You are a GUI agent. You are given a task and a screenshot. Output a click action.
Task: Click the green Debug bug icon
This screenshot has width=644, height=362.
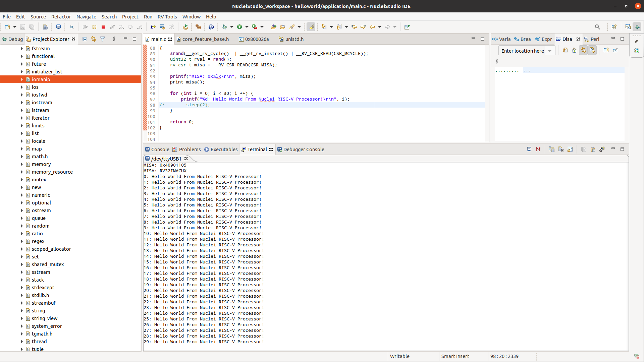coord(224,27)
